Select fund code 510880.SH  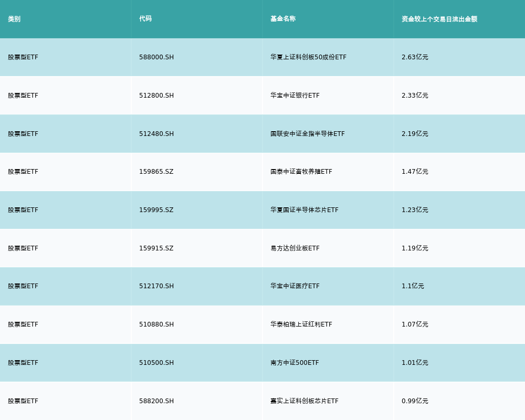point(156,324)
